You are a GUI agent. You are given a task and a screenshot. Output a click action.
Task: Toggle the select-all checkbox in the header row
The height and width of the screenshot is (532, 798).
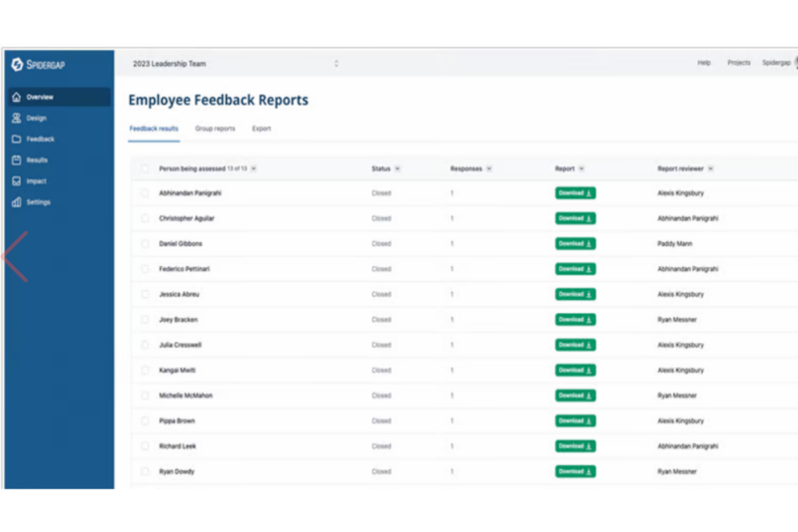point(144,168)
